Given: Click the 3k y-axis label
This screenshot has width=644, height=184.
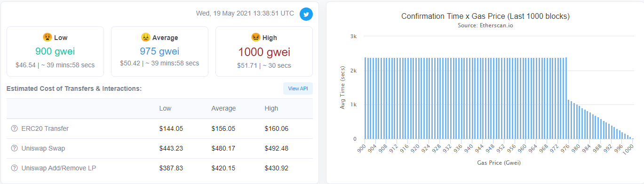Looking at the screenshot, I should [x=353, y=36].
